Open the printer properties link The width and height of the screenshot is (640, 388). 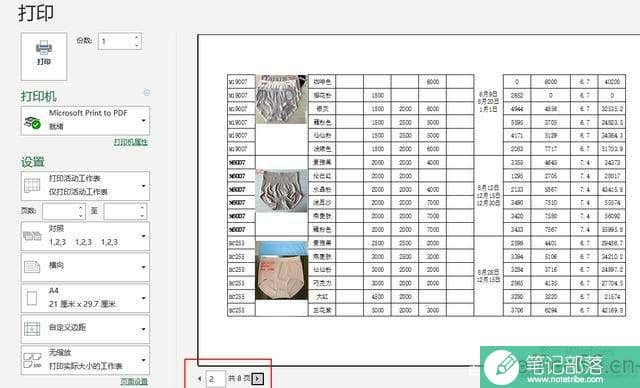point(131,142)
